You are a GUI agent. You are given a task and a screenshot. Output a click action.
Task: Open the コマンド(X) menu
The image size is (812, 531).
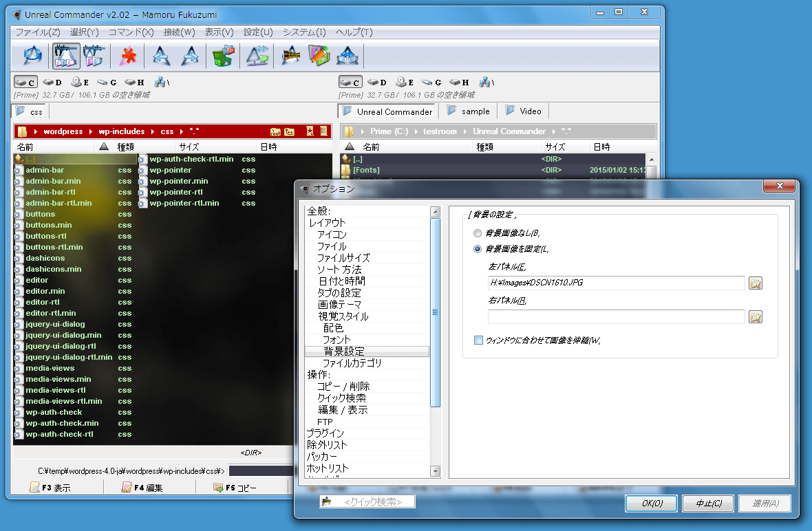pyautogui.click(x=131, y=32)
